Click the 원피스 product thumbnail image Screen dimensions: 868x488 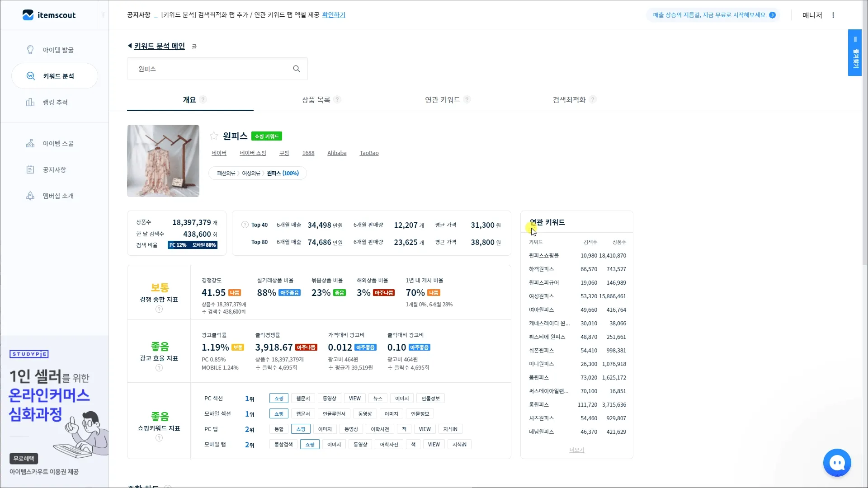click(x=163, y=161)
